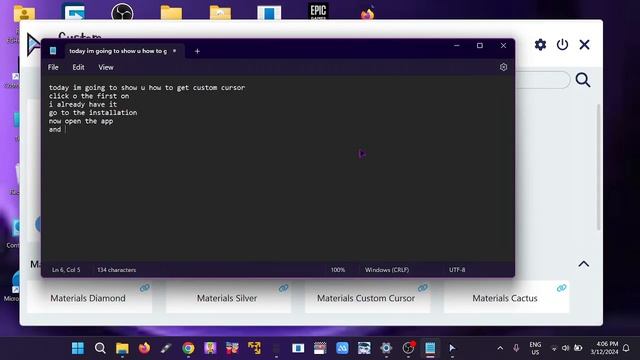Click the Custom Cursor window scrollbar
The height and width of the screenshot is (360, 640).
[598, 167]
